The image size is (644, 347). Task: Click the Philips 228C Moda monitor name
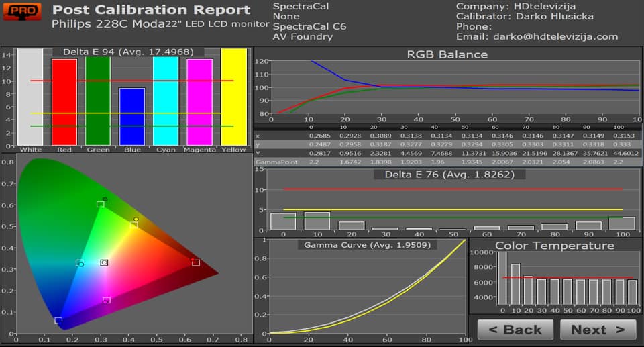coord(160,24)
